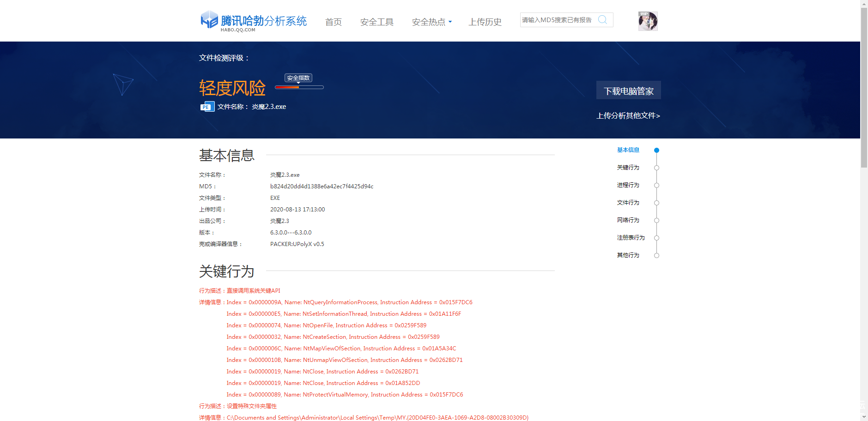
Task: Click the Tencent Habo logo icon
Action: 209,20
